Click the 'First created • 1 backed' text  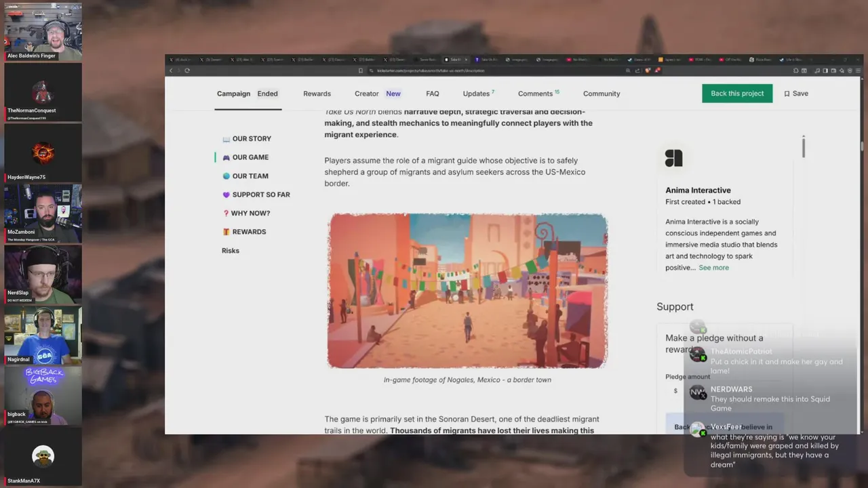tap(703, 202)
